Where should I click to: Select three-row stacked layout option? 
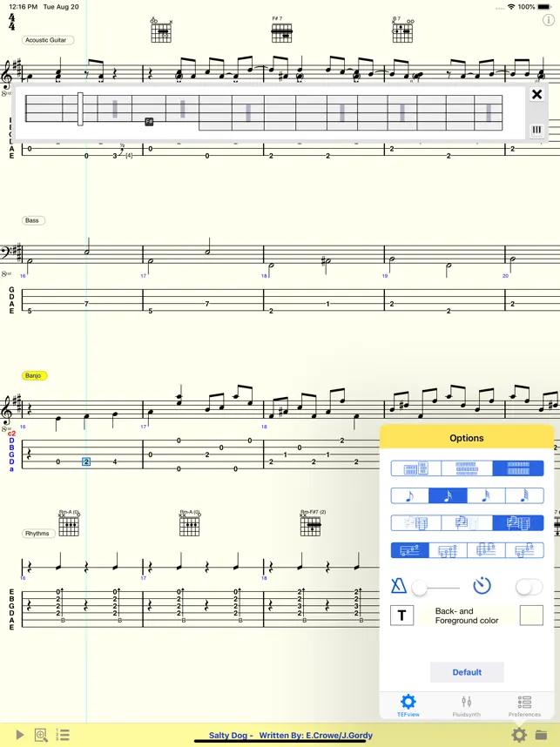[x=467, y=468]
